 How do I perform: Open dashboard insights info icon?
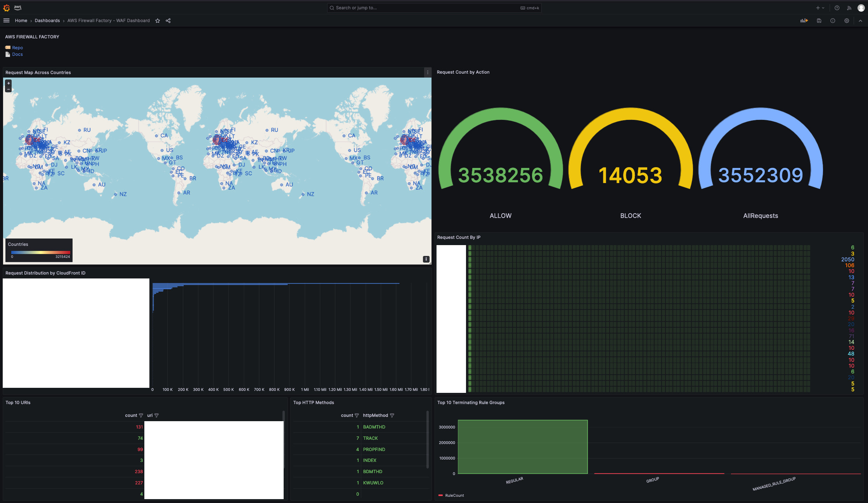pos(833,21)
